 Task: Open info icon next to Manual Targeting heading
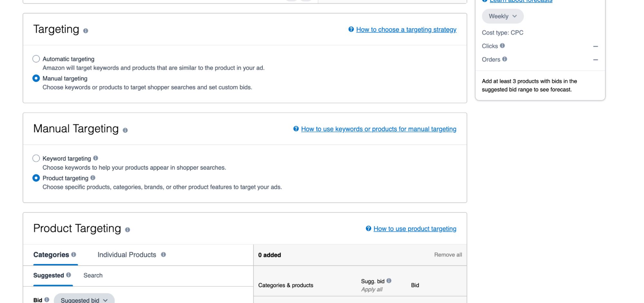pos(125,130)
